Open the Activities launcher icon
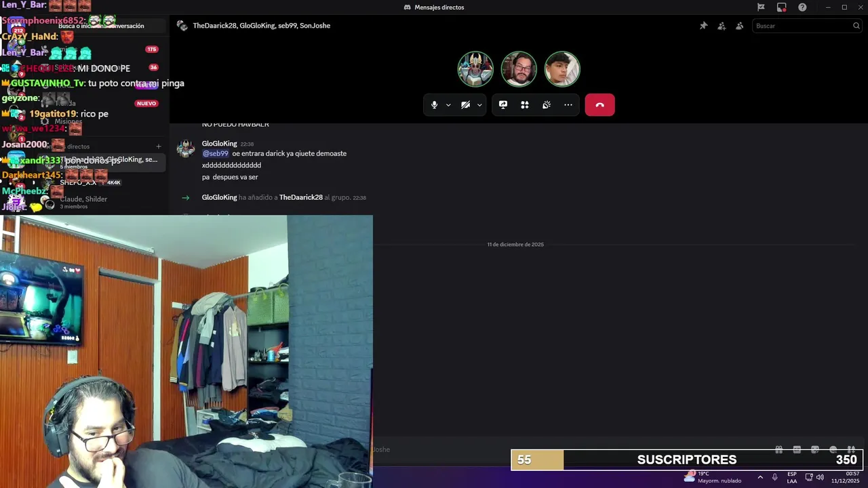Screen dimensions: 868x488 (525, 105)
